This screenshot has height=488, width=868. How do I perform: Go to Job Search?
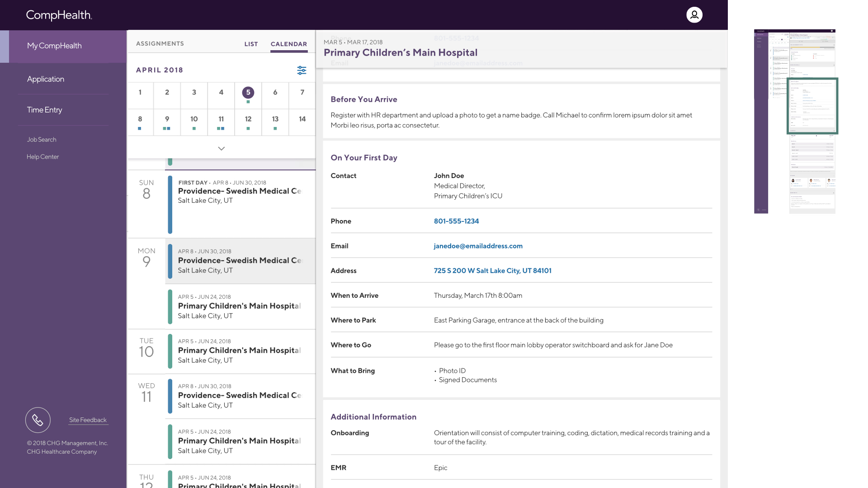pos(42,140)
